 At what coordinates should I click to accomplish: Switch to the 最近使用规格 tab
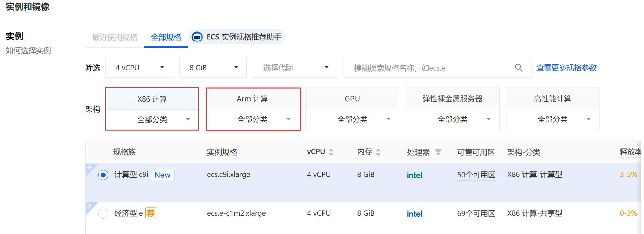click(x=115, y=37)
